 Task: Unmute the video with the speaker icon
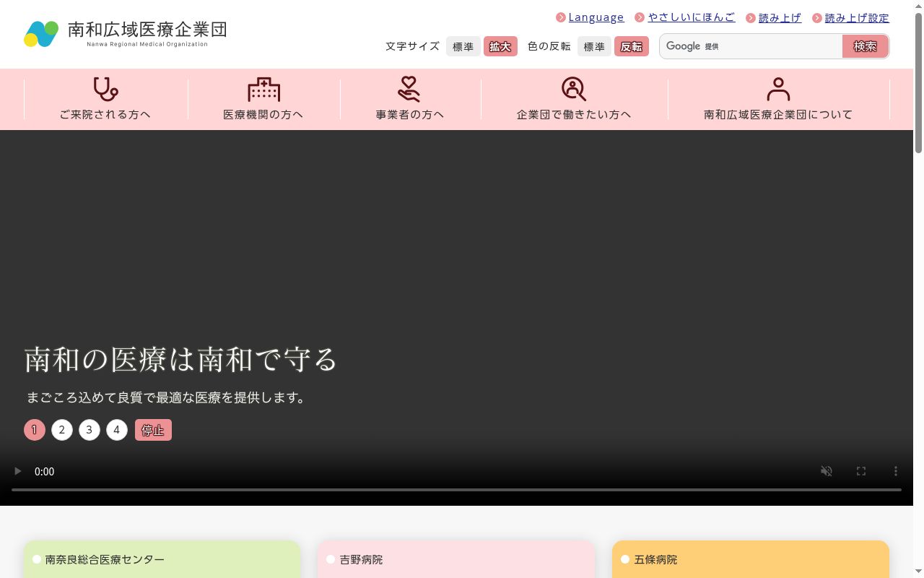[x=827, y=471]
